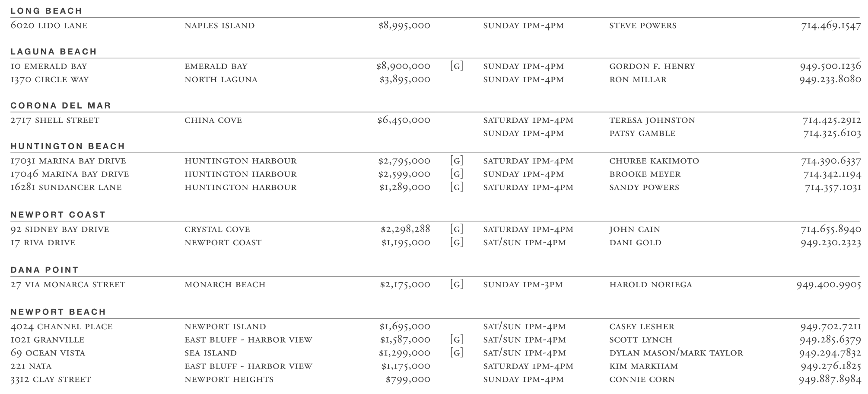Screen dimensions: 868x394
Task: Click agent name Gordon F. Henry
Action: 652,67
